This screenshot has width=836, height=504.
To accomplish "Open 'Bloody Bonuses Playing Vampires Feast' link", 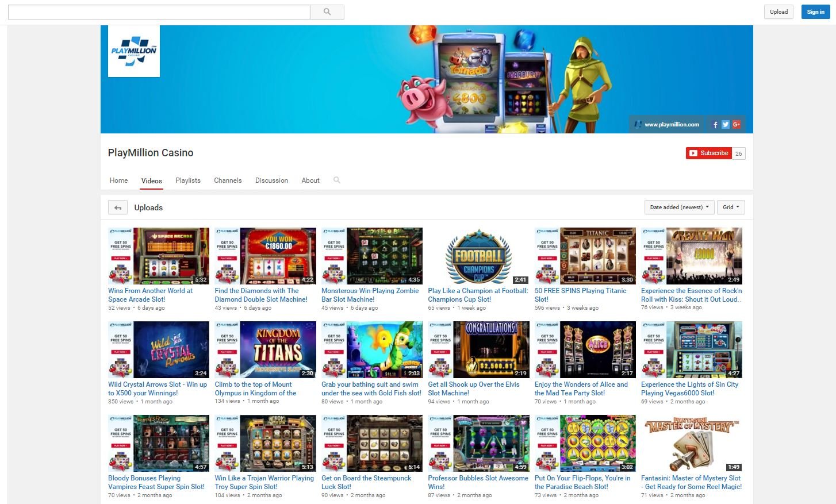I will coord(156,483).
